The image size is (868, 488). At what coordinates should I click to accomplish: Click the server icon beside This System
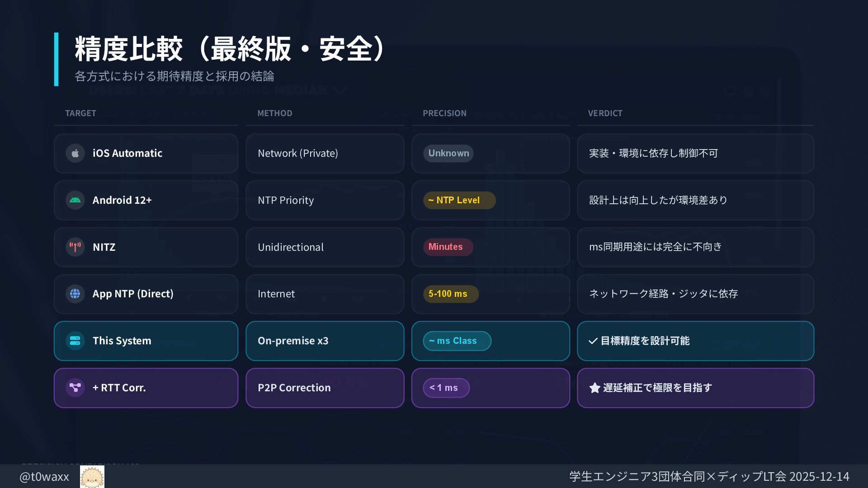[75, 341]
